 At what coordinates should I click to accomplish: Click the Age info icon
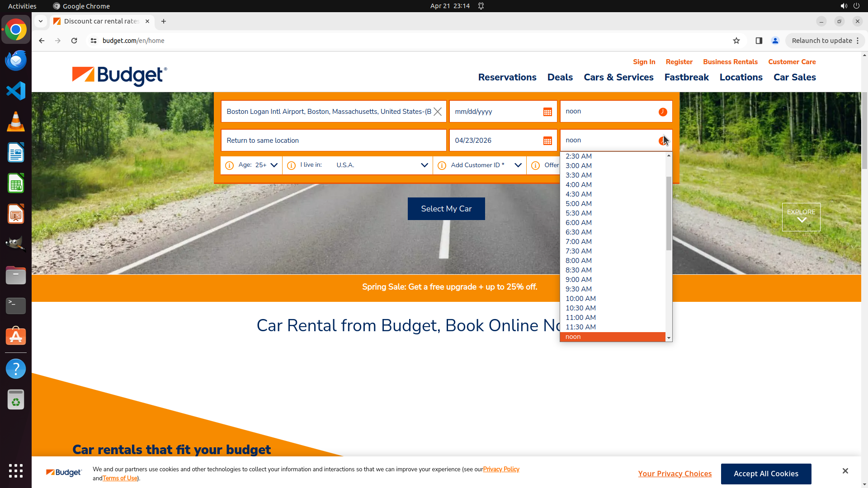coord(229,165)
